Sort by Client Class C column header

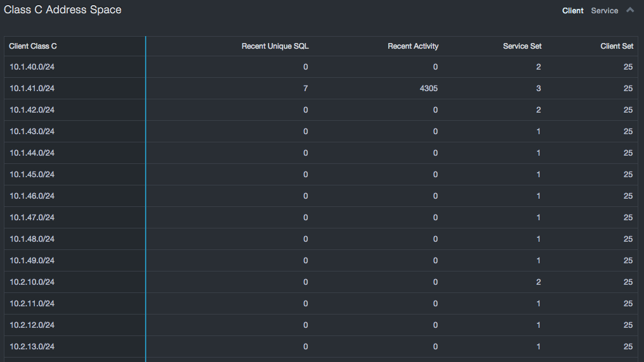click(x=33, y=46)
